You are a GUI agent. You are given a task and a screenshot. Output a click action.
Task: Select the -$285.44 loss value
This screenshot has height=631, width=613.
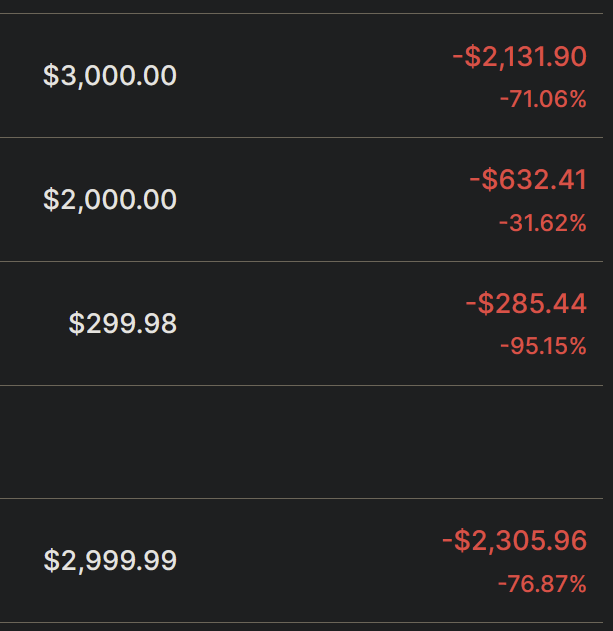[x=525, y=304]
